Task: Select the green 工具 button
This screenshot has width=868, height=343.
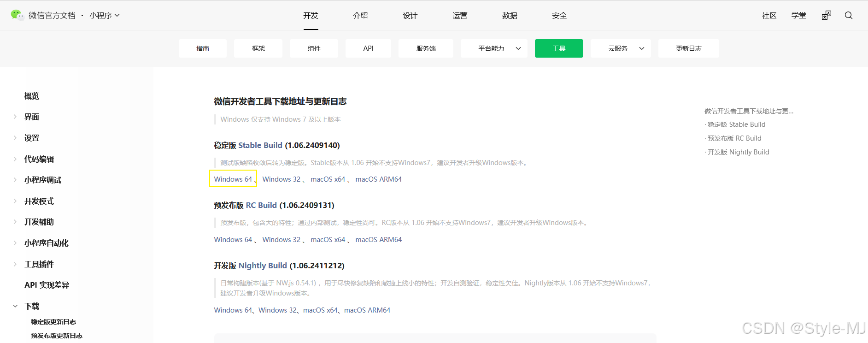Action: (x=559, y=48)
